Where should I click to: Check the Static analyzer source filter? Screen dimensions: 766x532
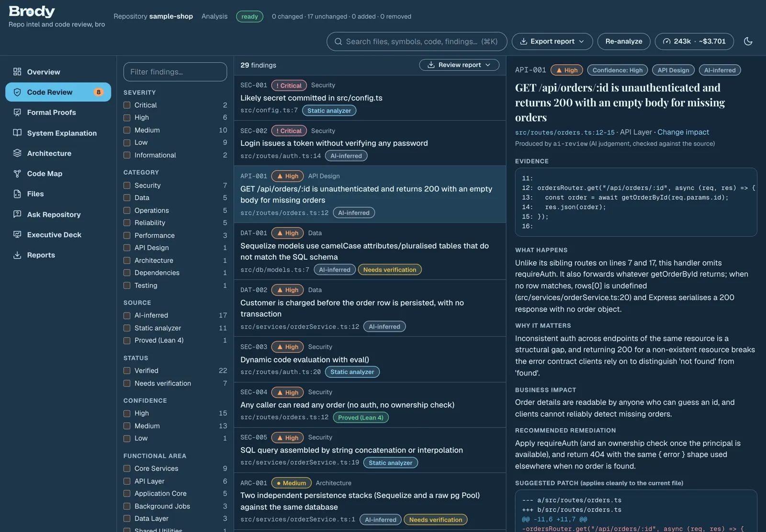[127, 328]
